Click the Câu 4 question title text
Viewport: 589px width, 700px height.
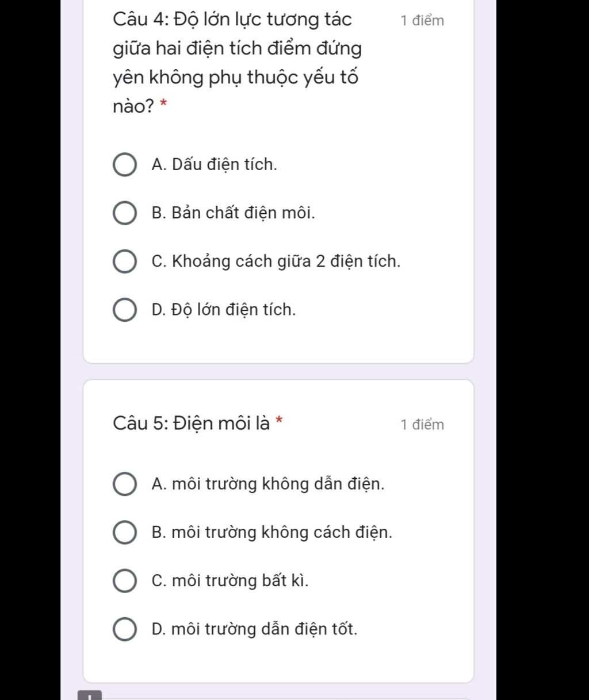238,63
